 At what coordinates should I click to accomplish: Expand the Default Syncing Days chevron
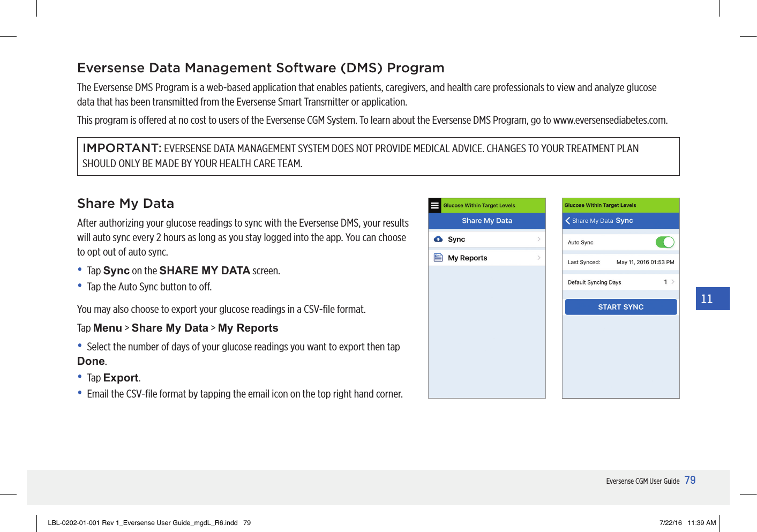click(x=673, y=282)
